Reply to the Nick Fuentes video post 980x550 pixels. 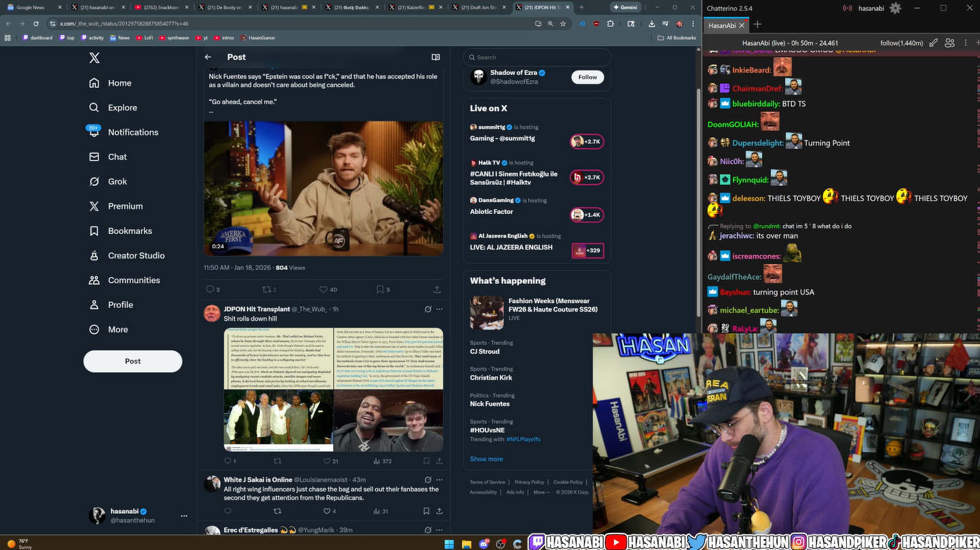[210, 289]
